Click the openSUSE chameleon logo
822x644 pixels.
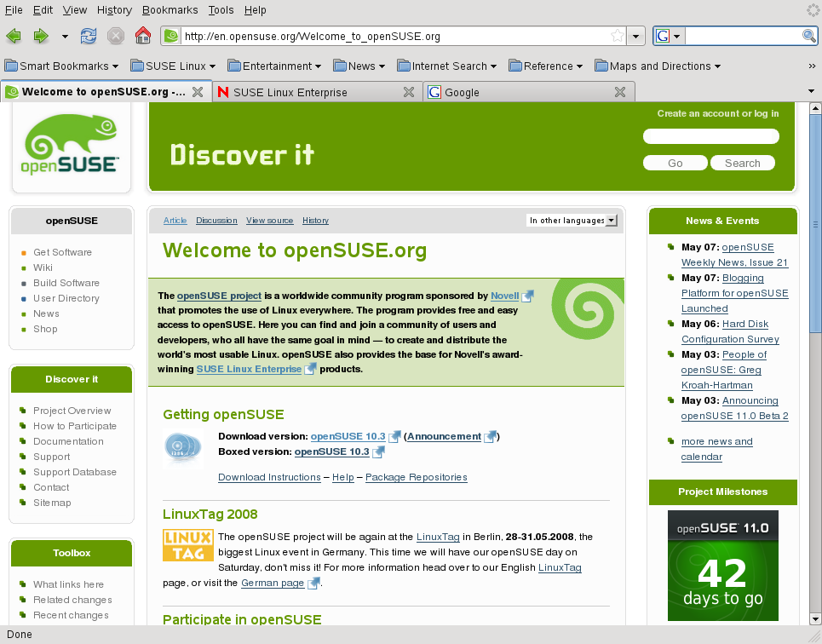tap(72, 145)
